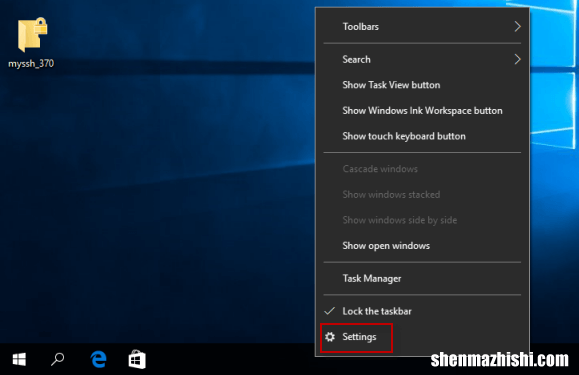Toggle Show touch keyboard button
579x375 pixels.
pyautogui.click(x=422, y=136)
